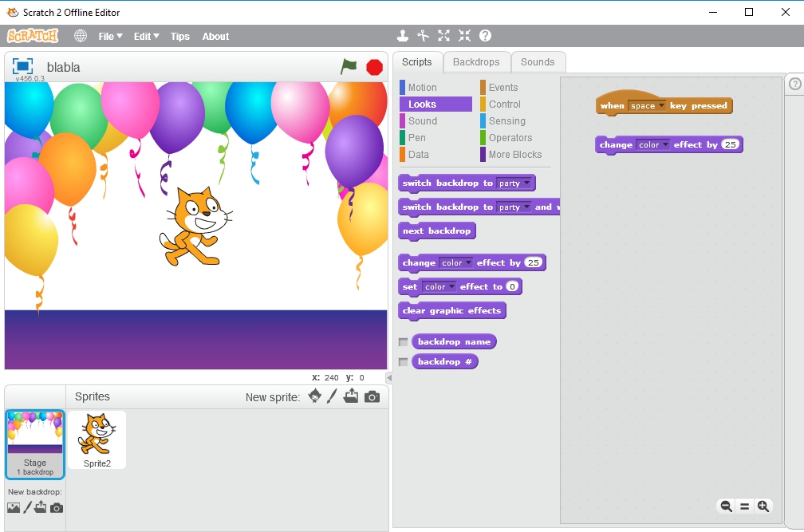This screenshot has width=804, height=532.
Task: Choose backdrop from library
Action: pyautogui.click(x=14, y=508)
